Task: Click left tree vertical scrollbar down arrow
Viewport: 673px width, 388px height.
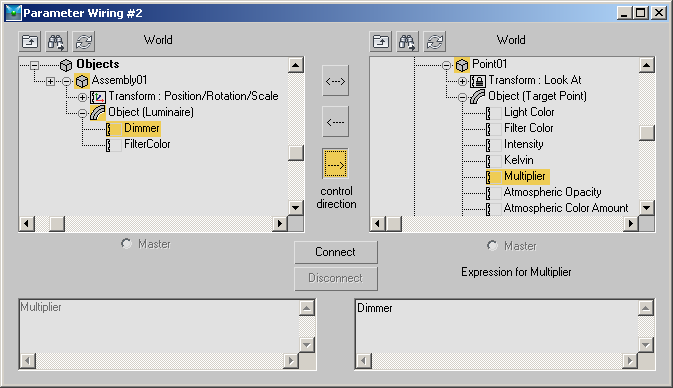Action: pyautogui.click(x=295, y=208)
